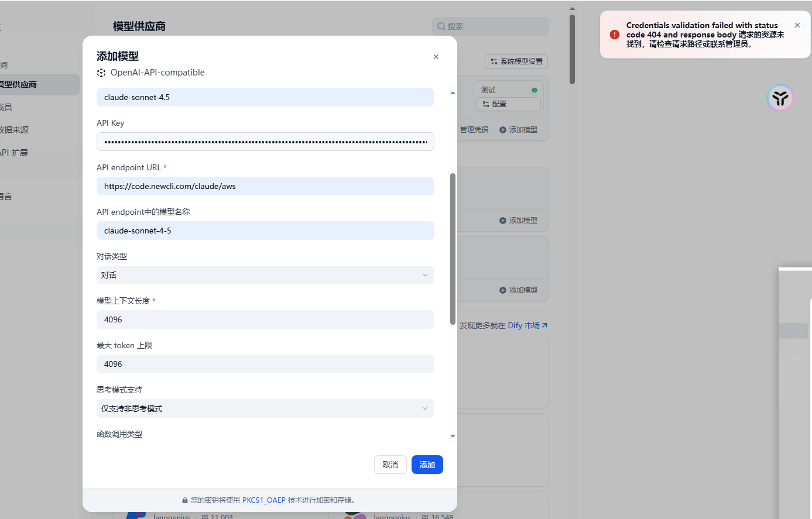This screenshot has height=519, width=812.
Task: Close the Add Model dialog with the X icon
Action: click(436, 57)
